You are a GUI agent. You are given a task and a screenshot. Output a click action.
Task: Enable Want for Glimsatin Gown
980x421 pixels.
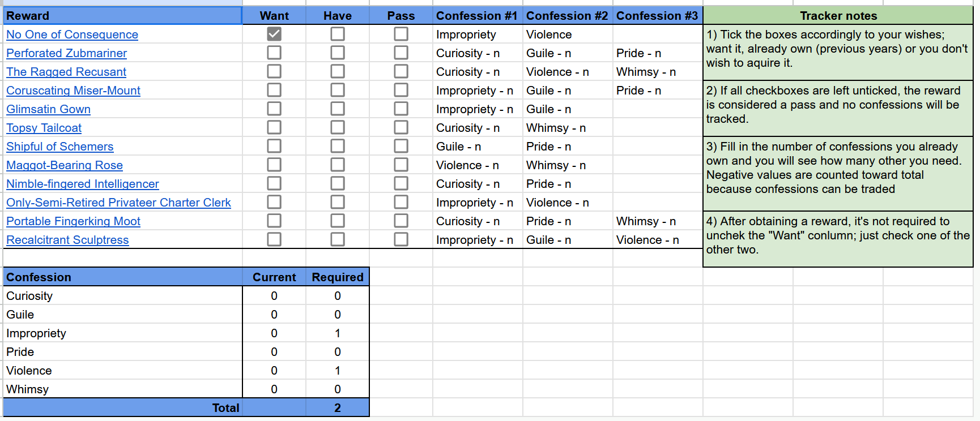point(274,109)
